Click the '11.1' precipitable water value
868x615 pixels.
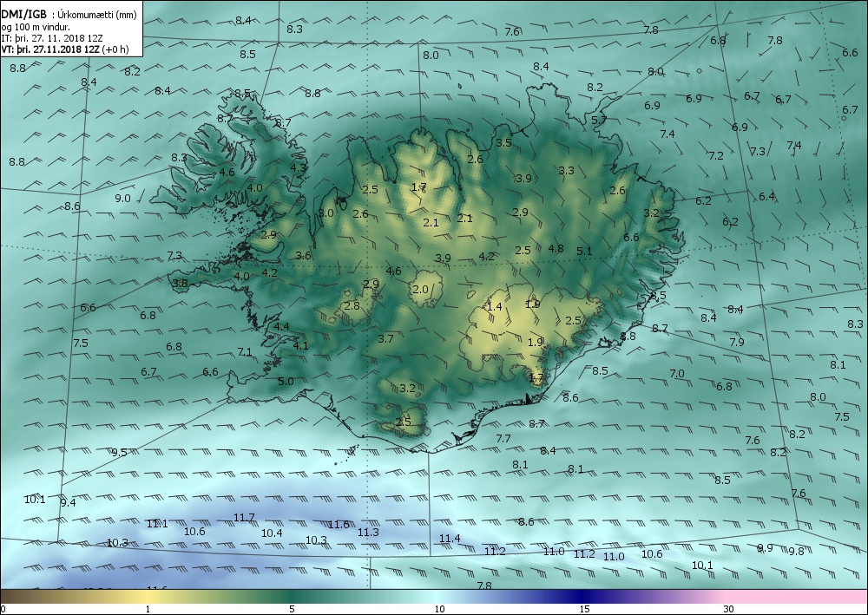tap(157, 524)
